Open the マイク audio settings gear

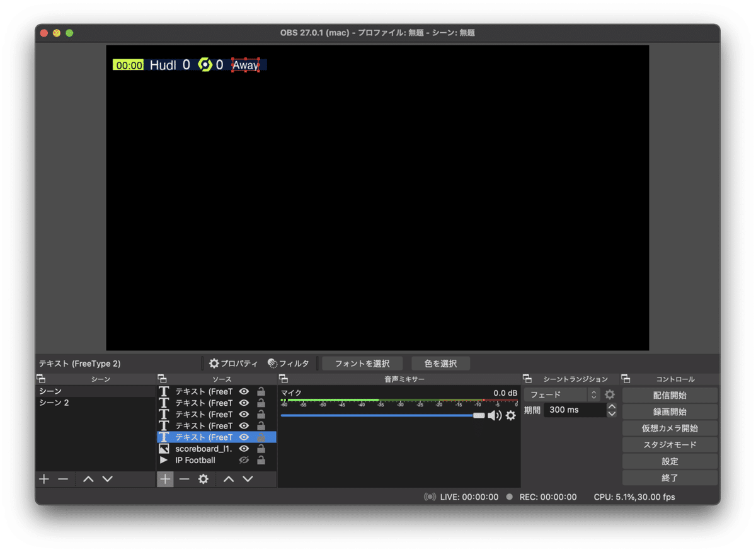[511, 415]
